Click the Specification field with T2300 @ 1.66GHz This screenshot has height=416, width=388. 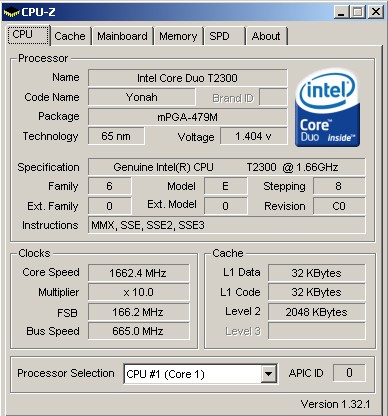(227, 167)
